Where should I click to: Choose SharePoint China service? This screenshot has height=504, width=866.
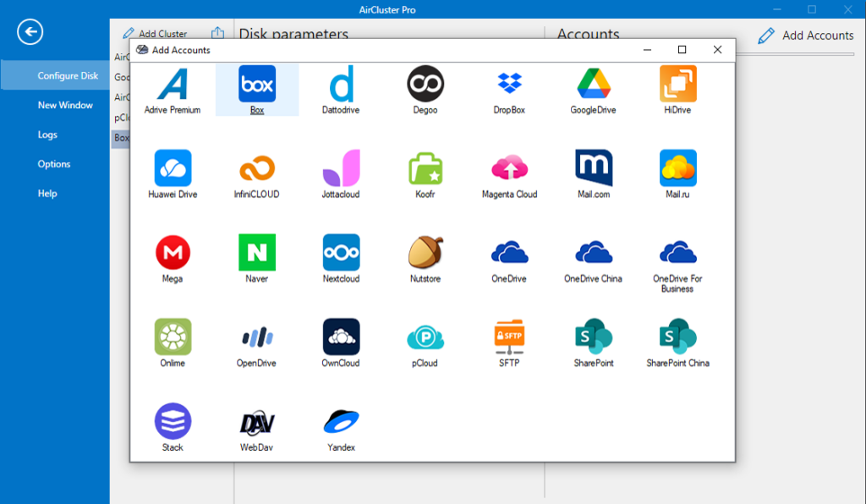pyautogui.click(x=677, y=337)
